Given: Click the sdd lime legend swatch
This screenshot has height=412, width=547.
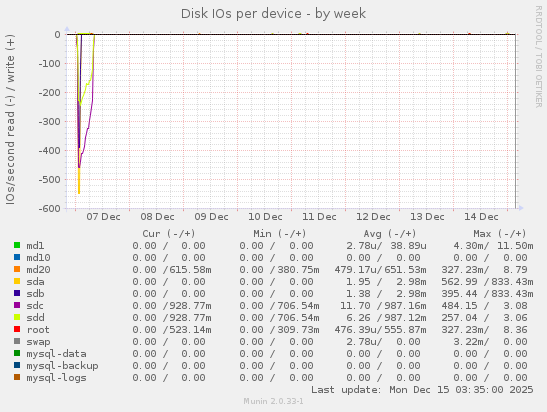Looking at the screenshot, I should tap(17, 317).
